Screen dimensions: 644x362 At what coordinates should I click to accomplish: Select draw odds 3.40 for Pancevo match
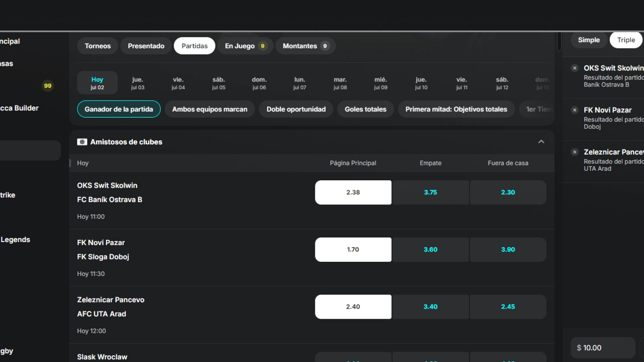pyautogui.click(x=430, y=307)
